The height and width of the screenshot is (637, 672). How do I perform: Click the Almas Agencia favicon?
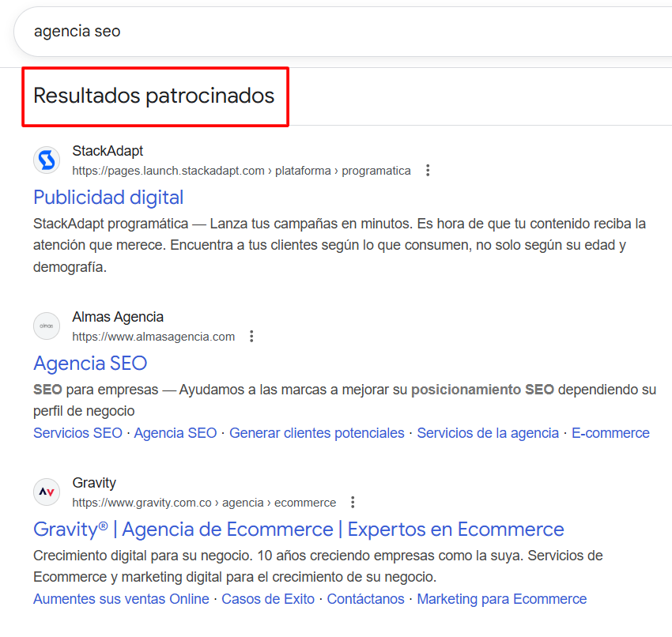tap(47, 326)
